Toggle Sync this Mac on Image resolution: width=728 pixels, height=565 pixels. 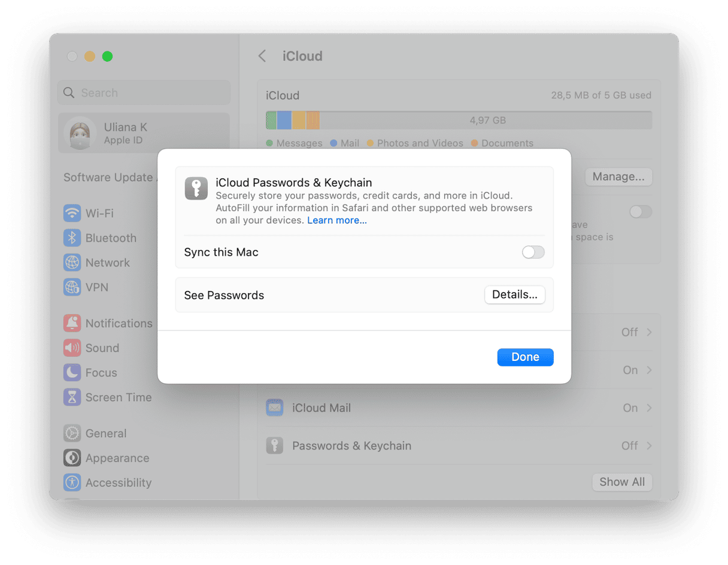click(532, 252)
